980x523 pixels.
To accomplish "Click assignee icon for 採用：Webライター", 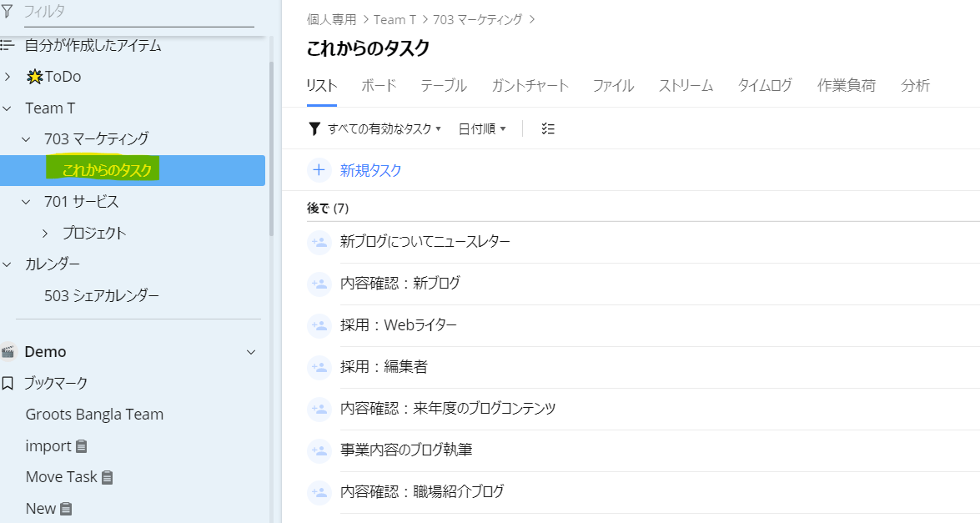I will click(x=319, y=325).
